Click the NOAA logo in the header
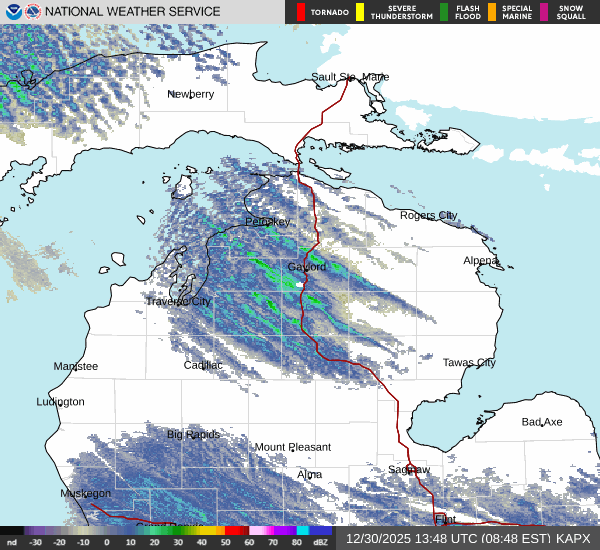600x550 pixels. coord(12,12)
